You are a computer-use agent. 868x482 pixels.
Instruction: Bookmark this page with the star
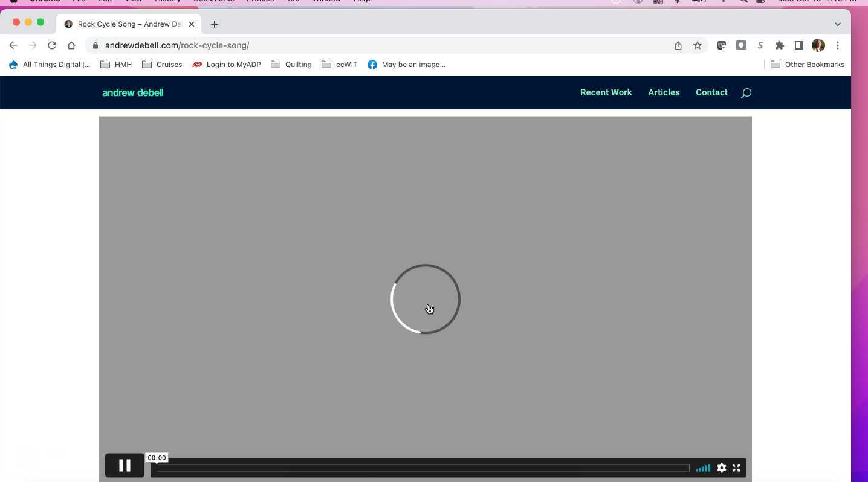coord(698,45)
